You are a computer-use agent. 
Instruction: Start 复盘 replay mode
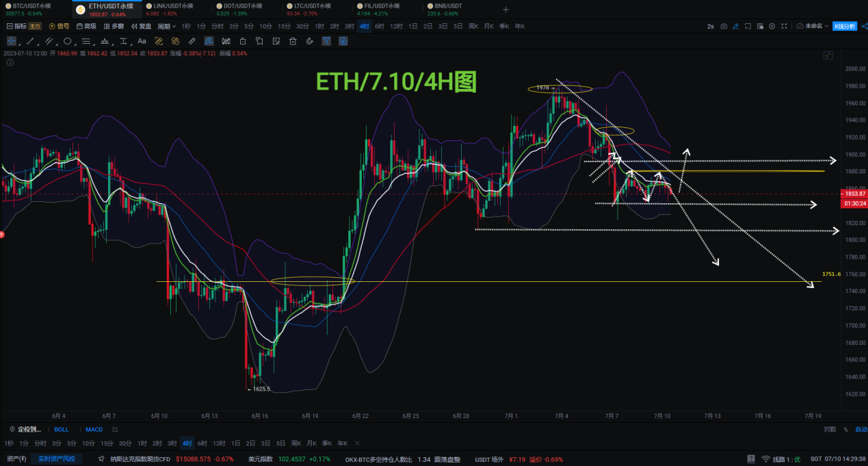pos(142,26)
